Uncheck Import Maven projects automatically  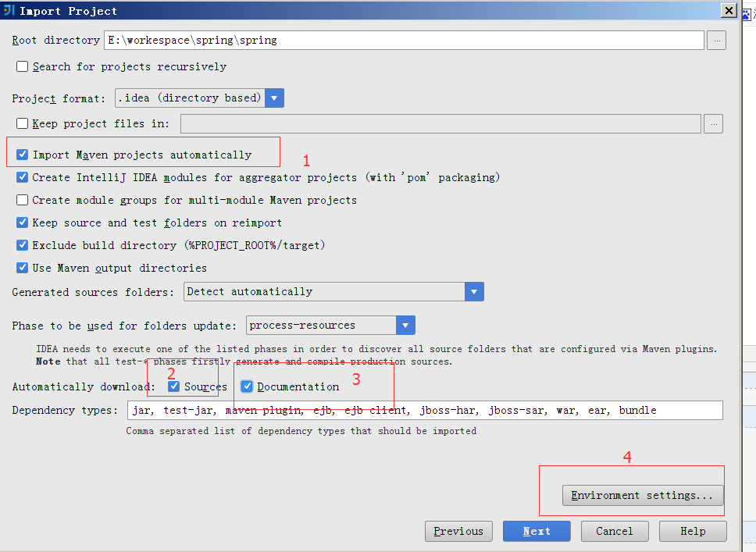[22, 155]
